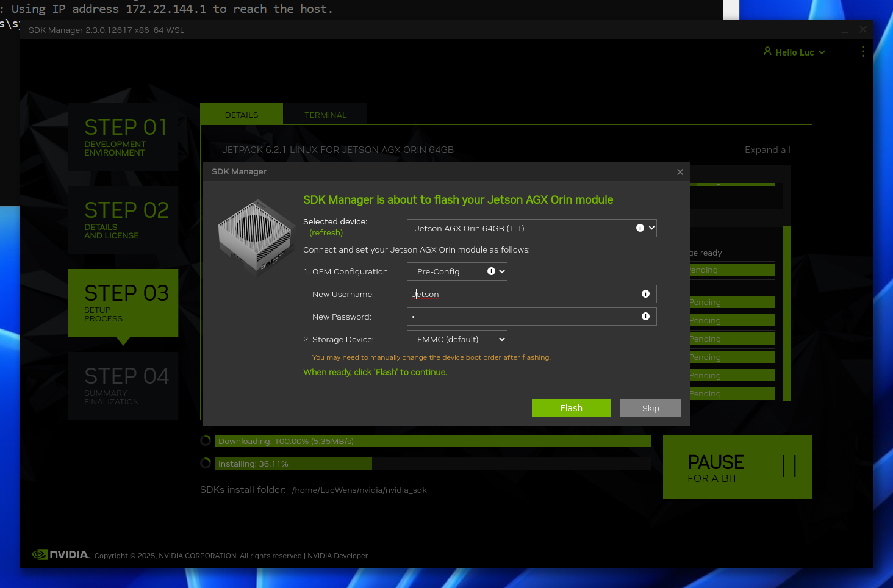Click the Jetson AGX Orin device image
This screenshot has height=588, width=893.
tap(256, 237)
